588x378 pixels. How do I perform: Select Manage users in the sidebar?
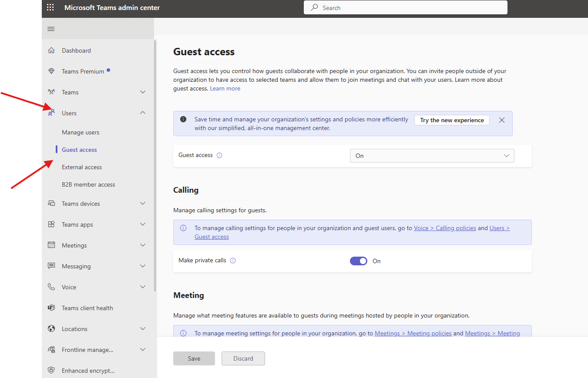click(x=81, y=132)
